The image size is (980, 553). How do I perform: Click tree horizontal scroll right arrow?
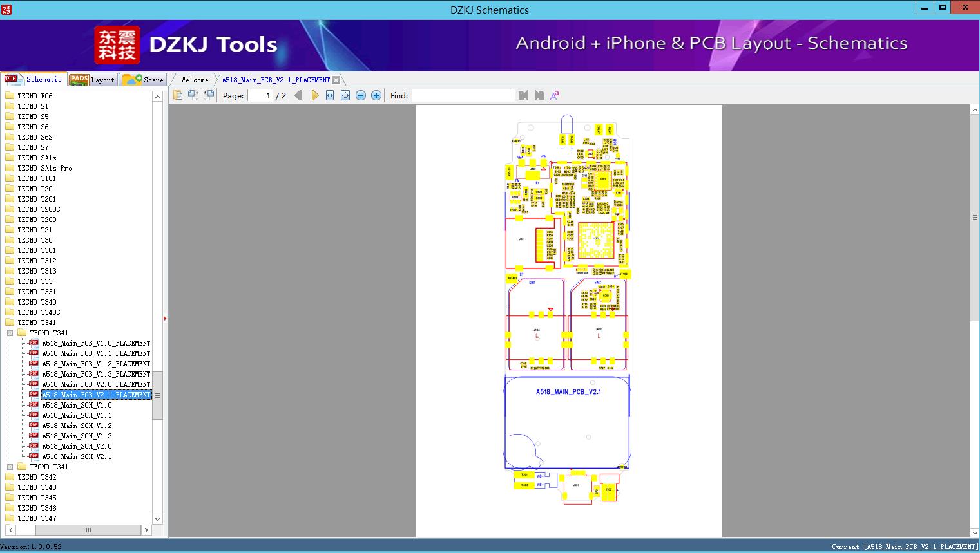[x=146, y=530]
